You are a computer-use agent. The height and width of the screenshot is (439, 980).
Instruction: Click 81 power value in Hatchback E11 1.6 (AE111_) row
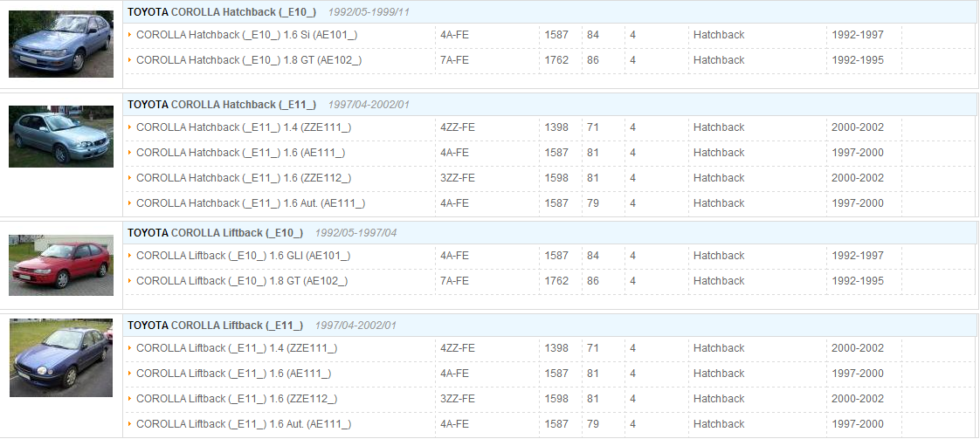click(x=593, y=153)
